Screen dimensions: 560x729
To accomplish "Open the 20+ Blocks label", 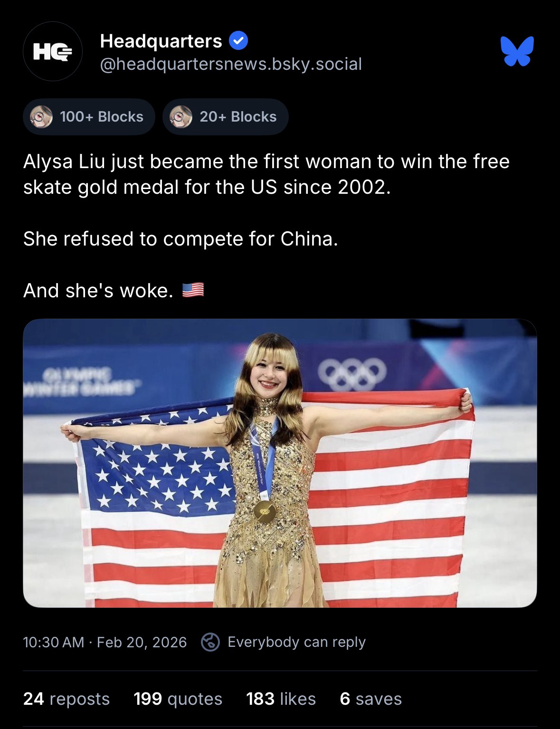I will pos(238,116).
